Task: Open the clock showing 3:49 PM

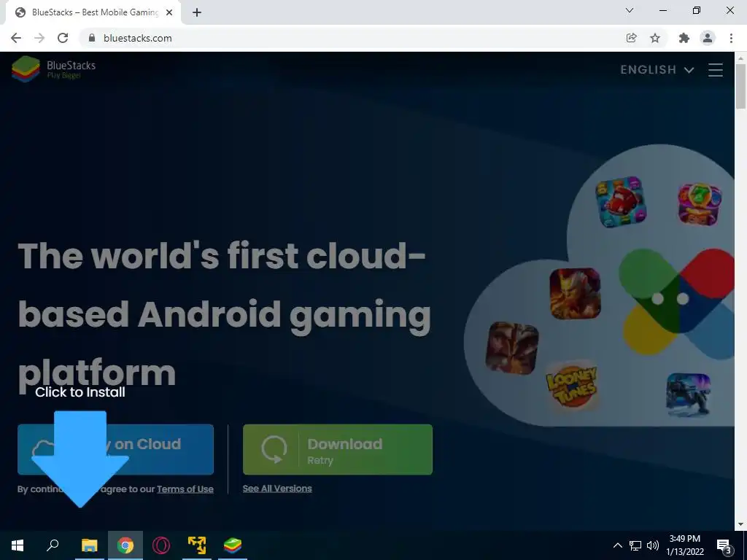Action: (685, 545)
